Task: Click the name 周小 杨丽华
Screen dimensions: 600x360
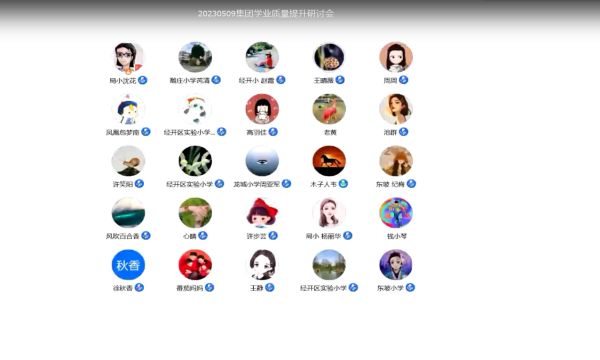Action: pos(323,236)
